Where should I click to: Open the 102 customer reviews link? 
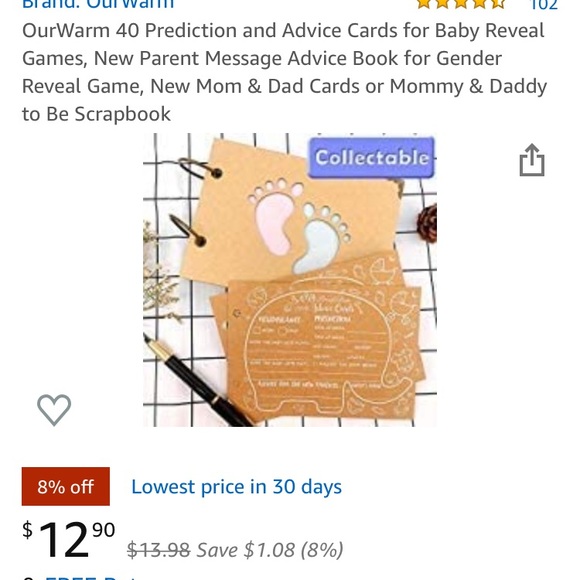[544, 4]
